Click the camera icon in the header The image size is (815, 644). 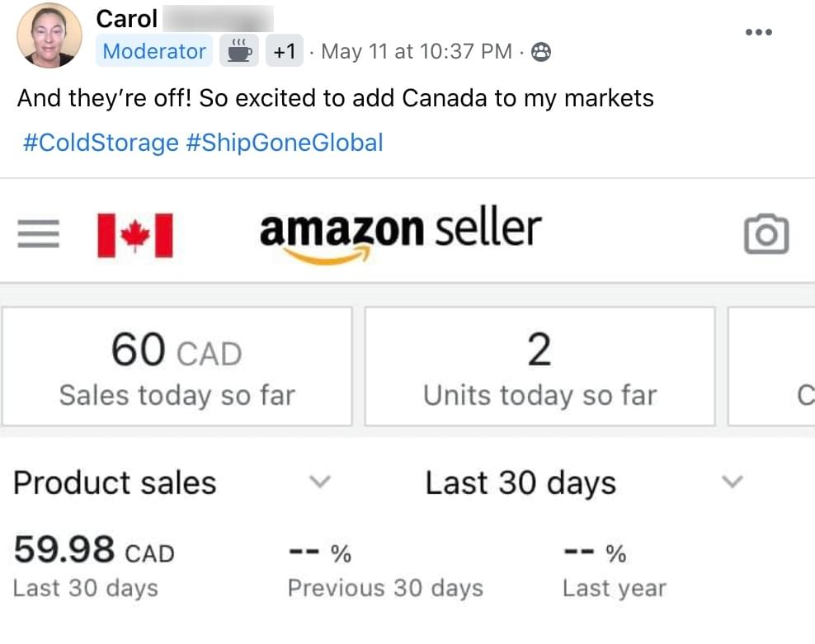pyautogui.click(x=766, y=234)
